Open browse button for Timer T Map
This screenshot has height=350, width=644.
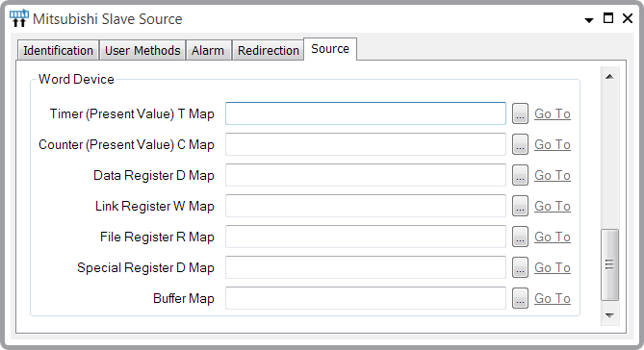pos(520,113)
